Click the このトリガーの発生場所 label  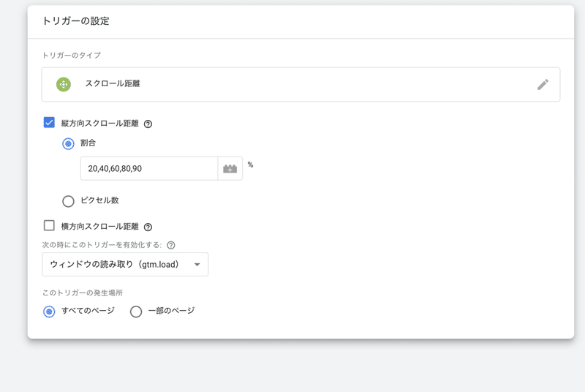pos(83,293)
